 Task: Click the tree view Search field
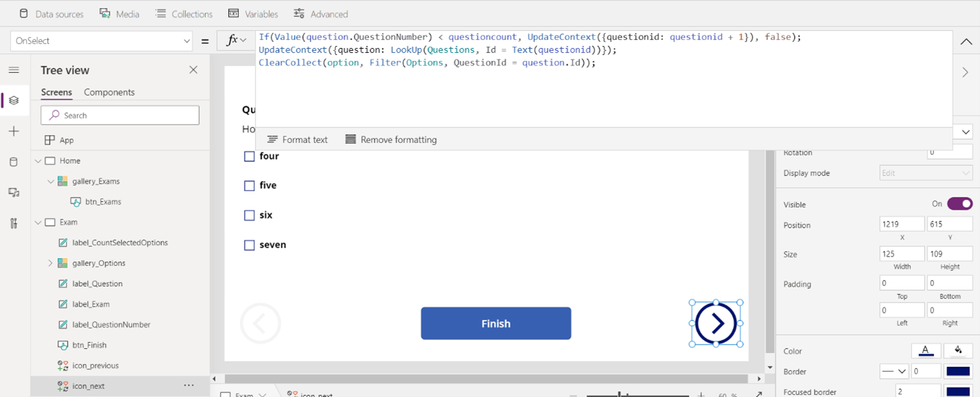tap(120, 115)
